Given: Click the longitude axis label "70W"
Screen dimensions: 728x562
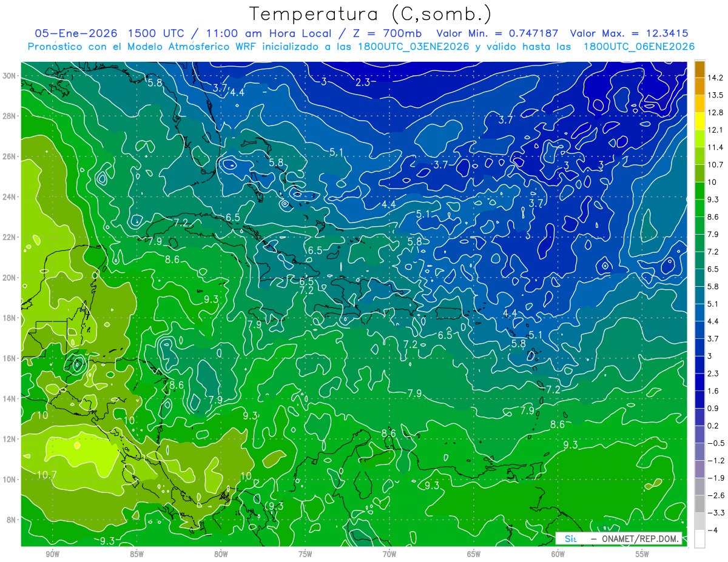Looking at the screenshot, I should click(x=389, y=554).
